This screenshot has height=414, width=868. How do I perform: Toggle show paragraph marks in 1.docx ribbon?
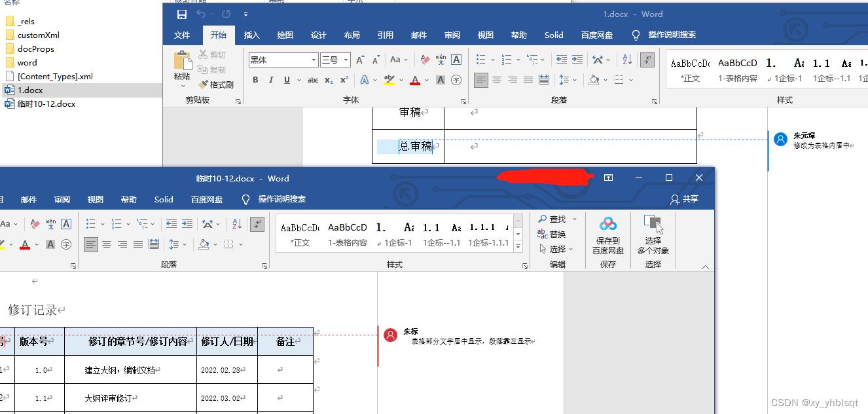pyautogui.click(x=647, y=60)
